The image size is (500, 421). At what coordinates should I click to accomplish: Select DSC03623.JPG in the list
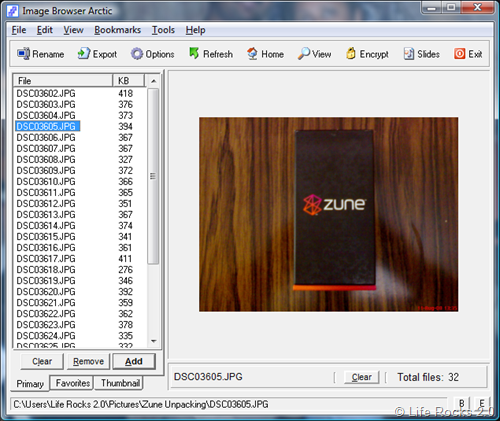(46, 324)
